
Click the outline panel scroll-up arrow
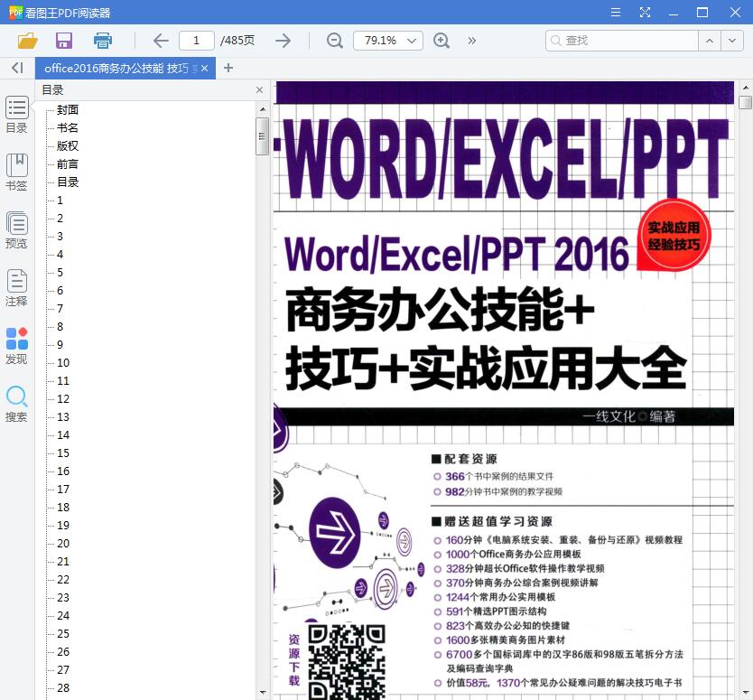coord(263,109)
